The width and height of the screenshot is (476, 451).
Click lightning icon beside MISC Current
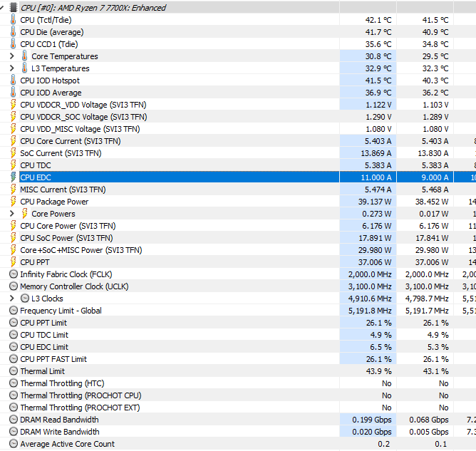click(x=13, y=190)
